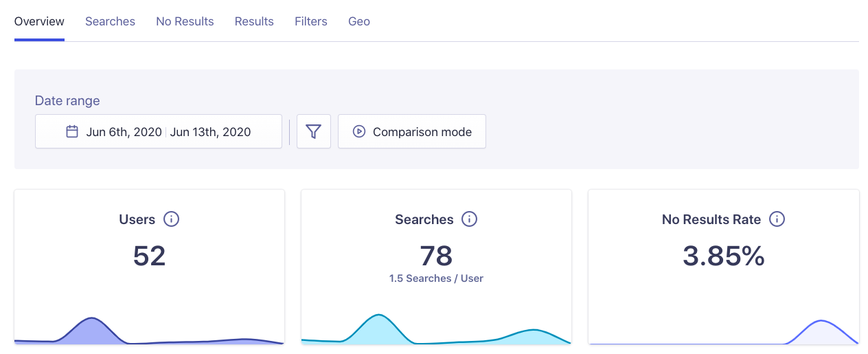Open the funnel filter button
The image size is (868, 354).
pyautogui.click(x=314, y=131)
